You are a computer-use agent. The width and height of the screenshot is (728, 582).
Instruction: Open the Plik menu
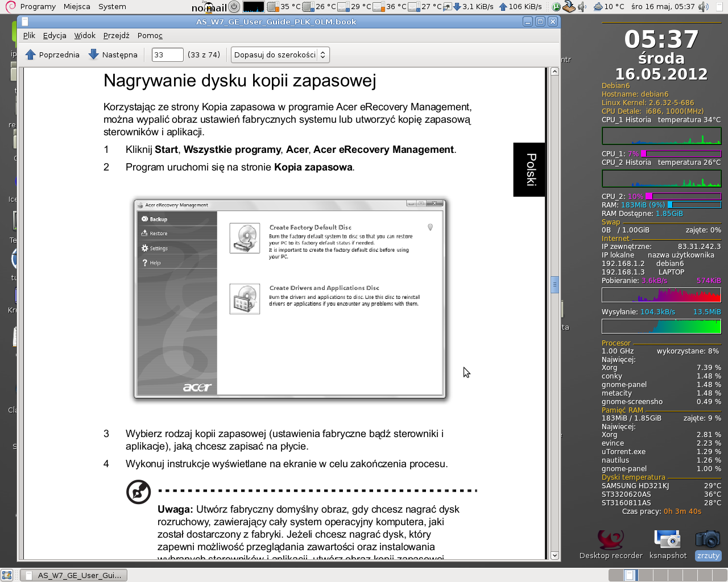point(29,35)
